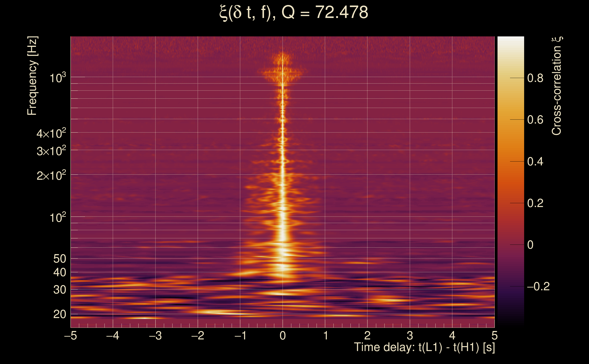Image resolution: width=589 pixels, height=364 pixels.
Task: Click the 5 tick label on x-axis
Action: [x=495, y=336]
